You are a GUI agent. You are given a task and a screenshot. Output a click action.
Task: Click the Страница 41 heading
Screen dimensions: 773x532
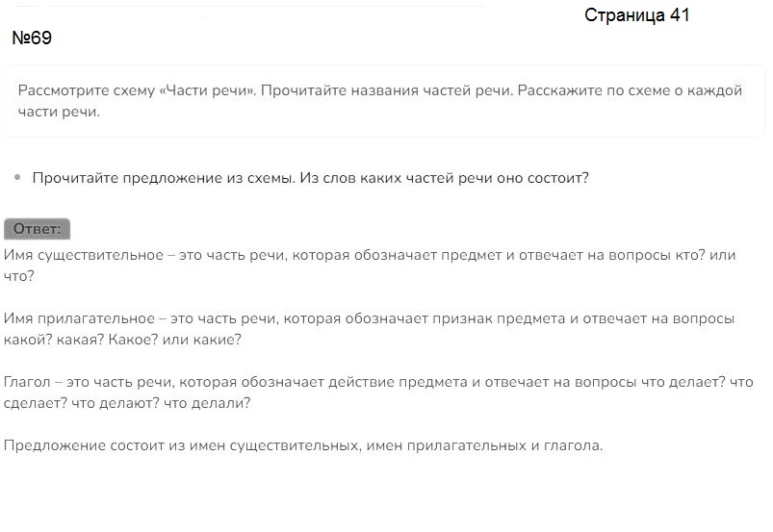[x=636, y=15]
